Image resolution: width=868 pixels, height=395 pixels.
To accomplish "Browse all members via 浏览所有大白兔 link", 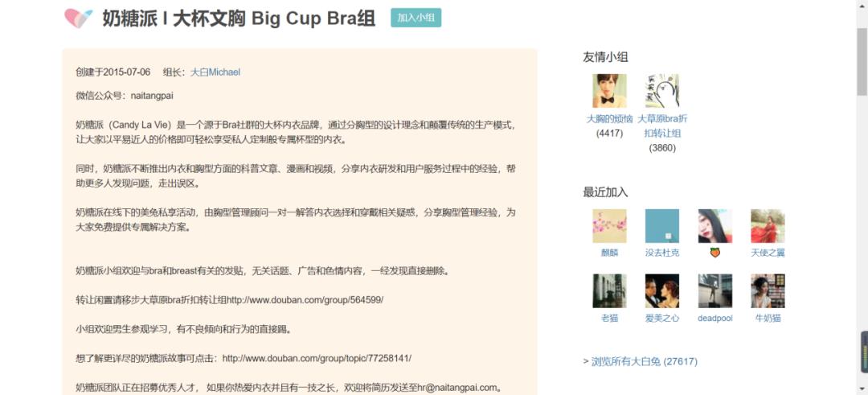I will pyautogui.click(x=644, y=362).
